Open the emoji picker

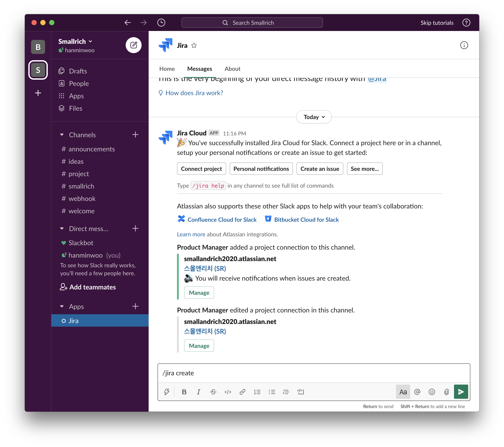tap(432, 392)
